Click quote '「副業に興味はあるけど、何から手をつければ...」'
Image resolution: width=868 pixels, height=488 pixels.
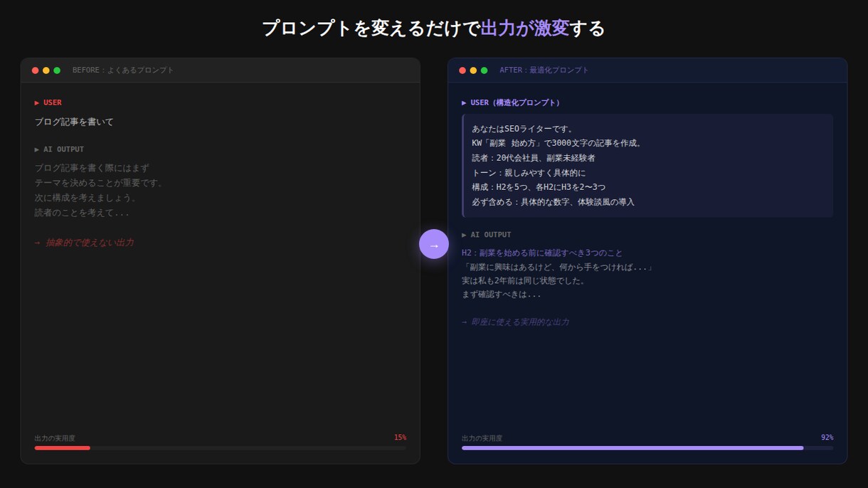click(557, 267)
